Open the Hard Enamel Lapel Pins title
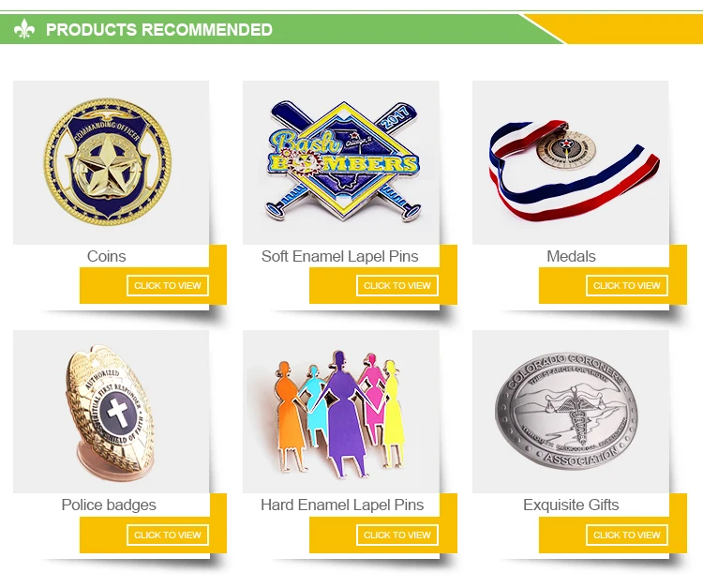The height and width of the screenshot is (588, 703). 342,505
